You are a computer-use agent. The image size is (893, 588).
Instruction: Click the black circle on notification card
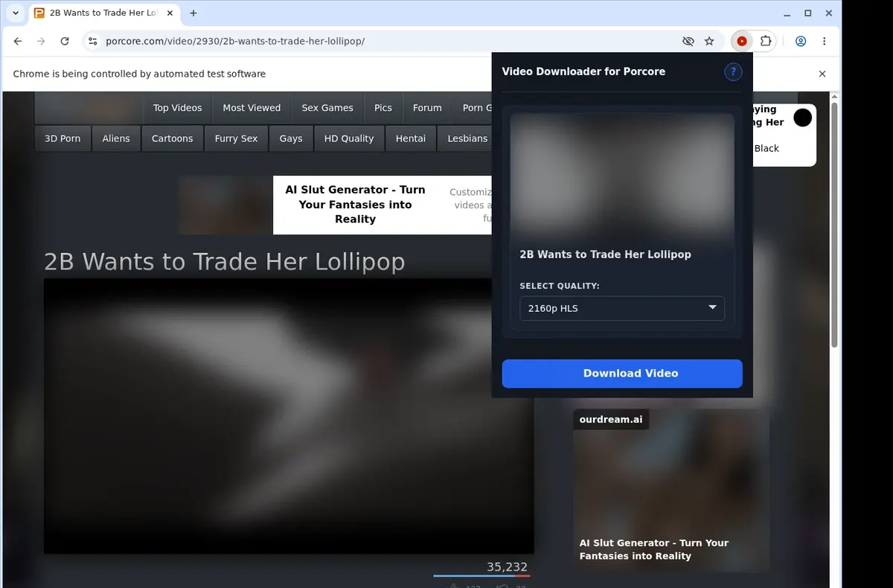tap(802, 118)
